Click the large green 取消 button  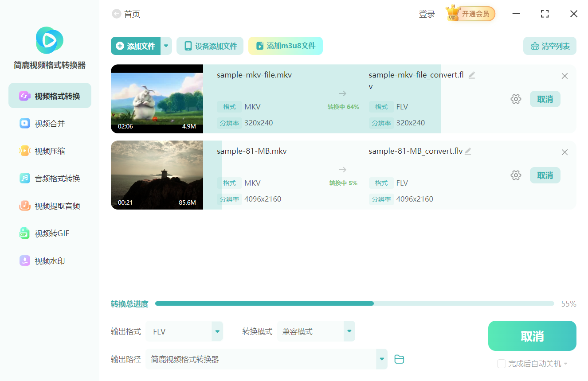532,336
